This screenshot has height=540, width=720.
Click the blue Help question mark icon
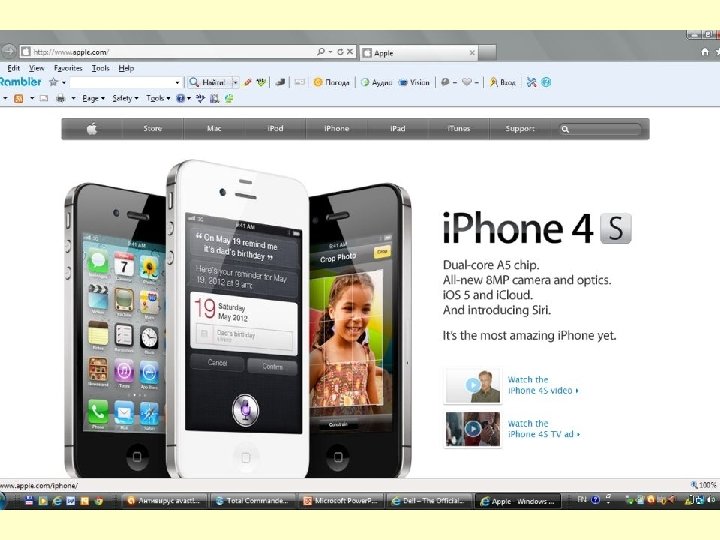pos(180,98)
